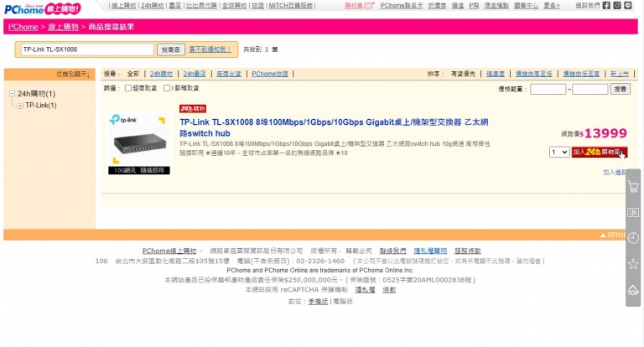
Task: Select 24h書店 search scope tab
Action: point(195,74)
